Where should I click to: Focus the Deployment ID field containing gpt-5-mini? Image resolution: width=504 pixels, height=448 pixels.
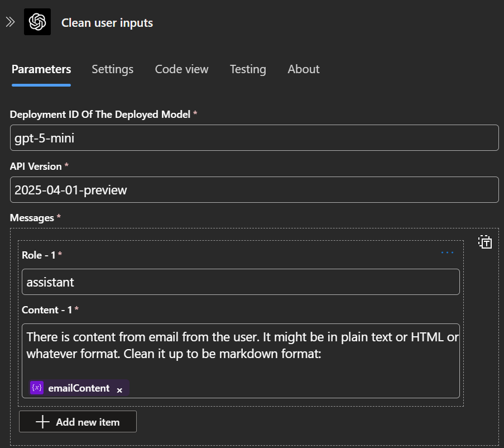(x=255, y=138)
